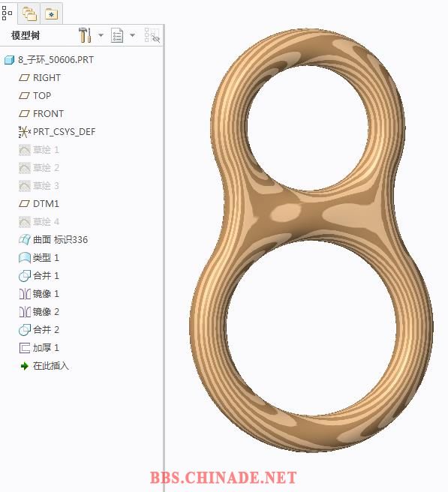This screenshot has width=448, height=492.
Task: Select the 合并 1 merge feature
Action: (x=46, y=275)
